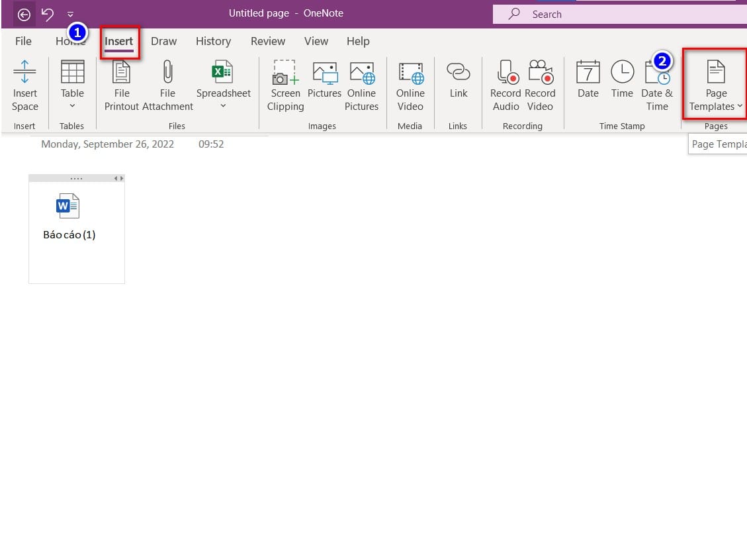Click the Undo button in title bar
This screenshot has height=560, width=747.
point(48,14)
